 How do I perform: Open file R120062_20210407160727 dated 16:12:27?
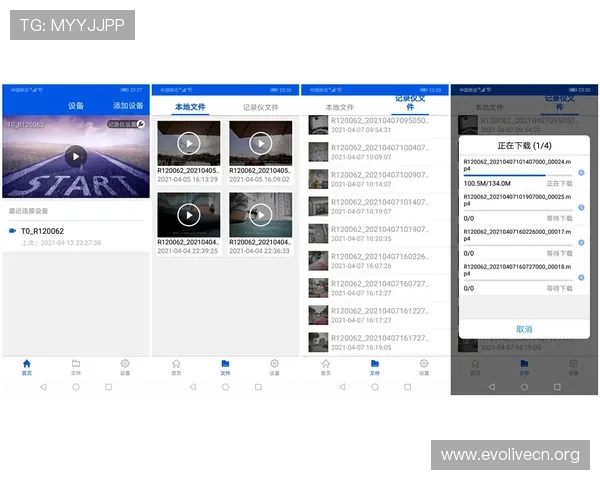click(x=375, y=288)
